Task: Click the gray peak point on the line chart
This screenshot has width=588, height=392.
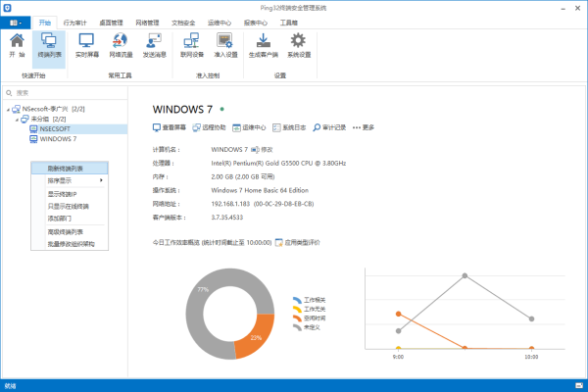Action: (x=465, y=275)
